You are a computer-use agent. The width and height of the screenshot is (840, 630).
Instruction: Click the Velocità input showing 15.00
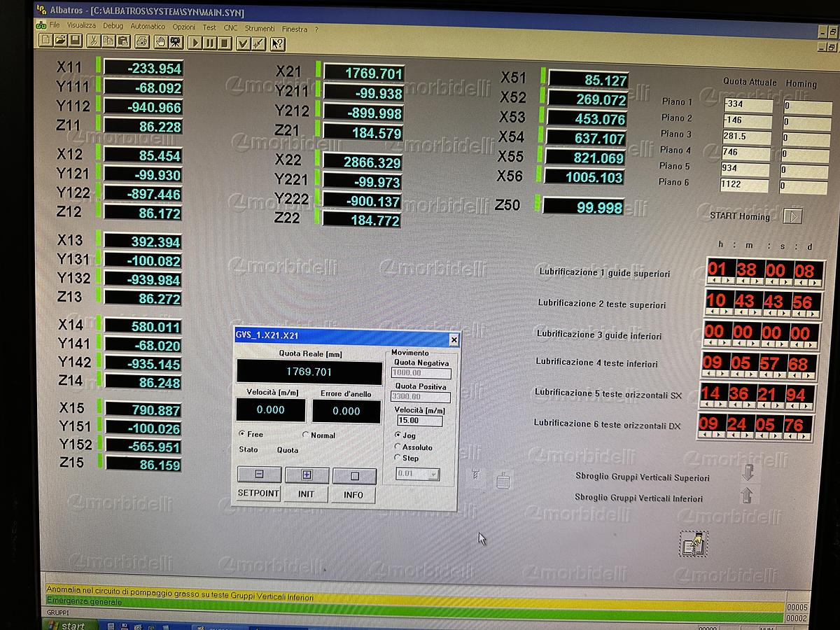(x=420, y=421)
